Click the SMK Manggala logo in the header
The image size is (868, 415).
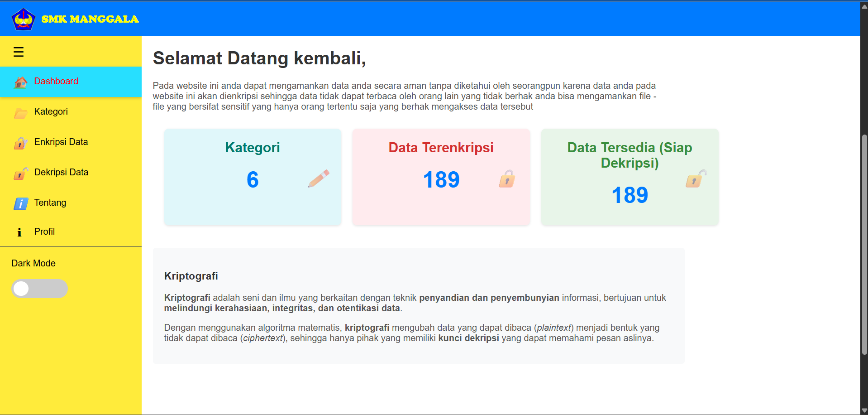[24, 19]
